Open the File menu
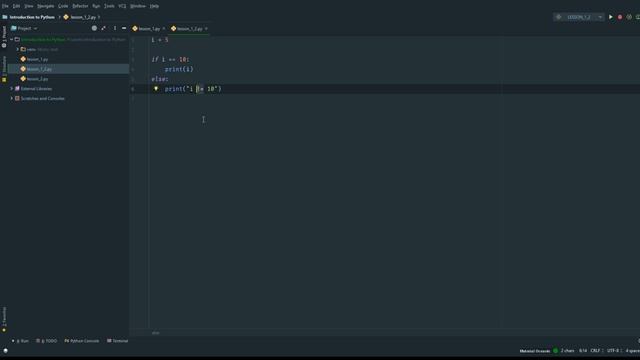This screenshot has width=640, height=360. (5, 6)
